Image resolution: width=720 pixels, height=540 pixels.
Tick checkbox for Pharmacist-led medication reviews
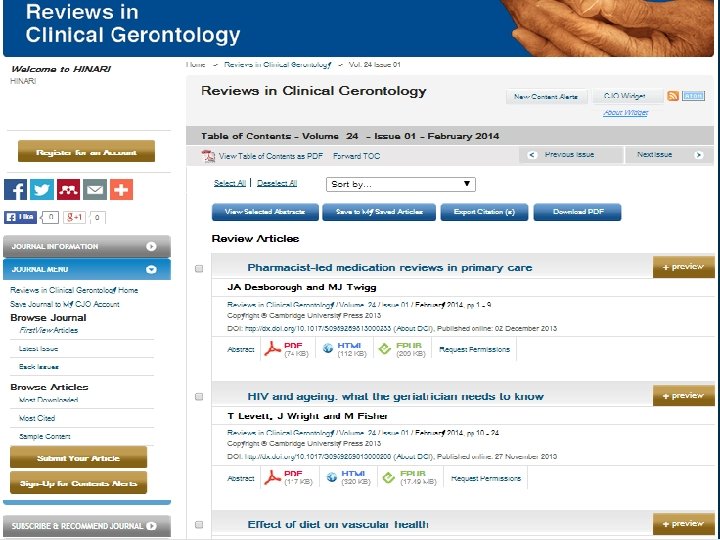199,269
